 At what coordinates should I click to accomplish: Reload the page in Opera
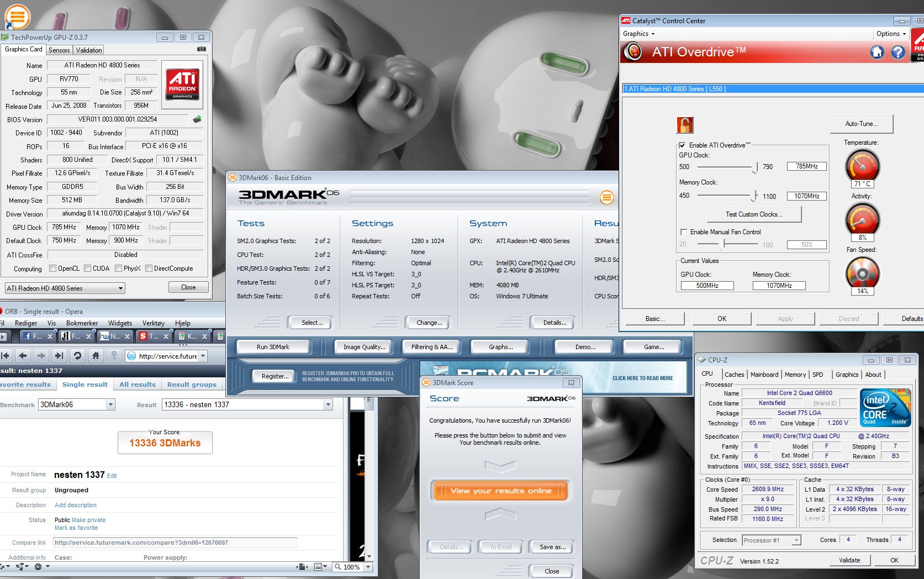tap(77, 356)
